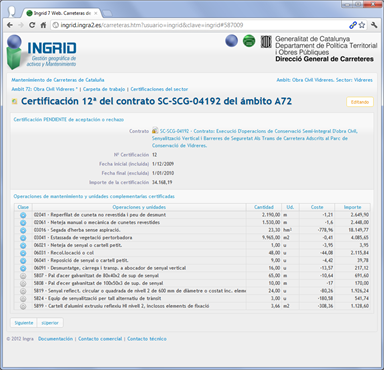Open the Carpeta de trabajo breadcrumb
The width and height of the screenshot is (384, 370).
point(104,89)
